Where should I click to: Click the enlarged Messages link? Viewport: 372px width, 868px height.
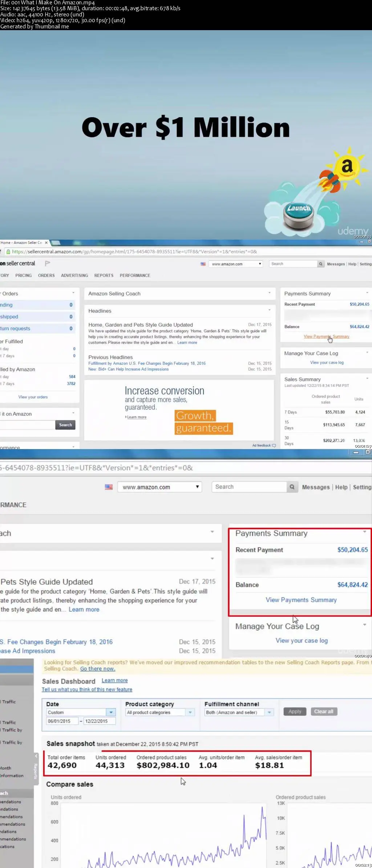[x=316, y=487]
